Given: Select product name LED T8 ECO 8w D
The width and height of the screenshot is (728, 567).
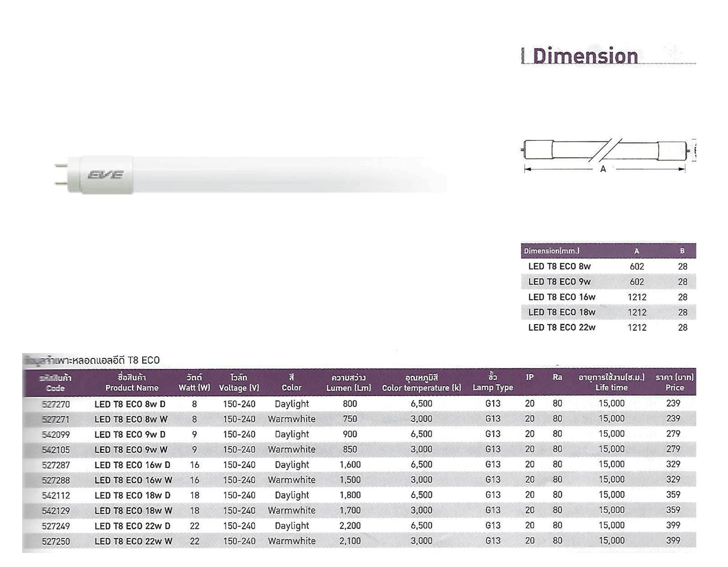Looking at the screenshot, I should pos(130,404).
